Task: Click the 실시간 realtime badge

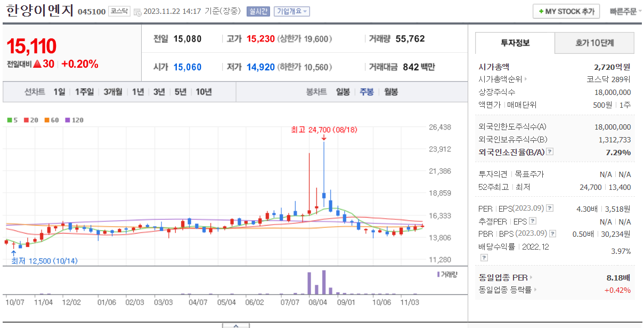Action: click(x=258, y=11)
